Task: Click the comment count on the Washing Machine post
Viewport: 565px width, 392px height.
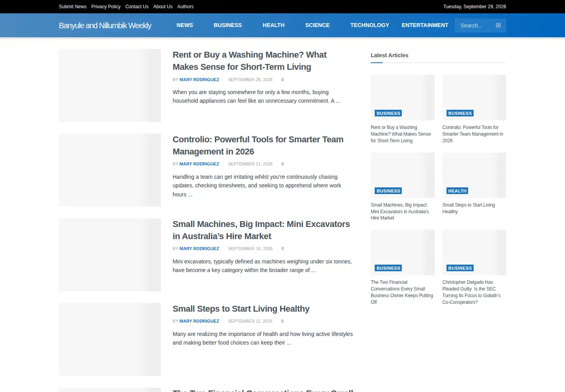Action: [282, 80]
